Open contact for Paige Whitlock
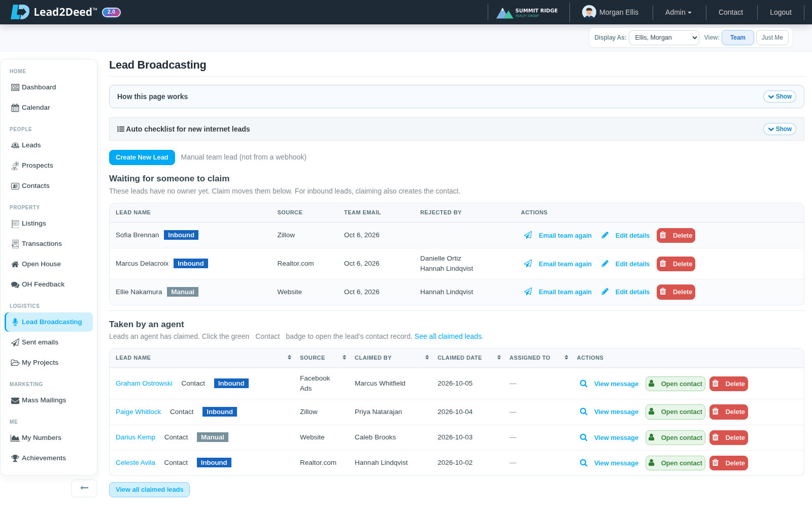 click(675, 412)
